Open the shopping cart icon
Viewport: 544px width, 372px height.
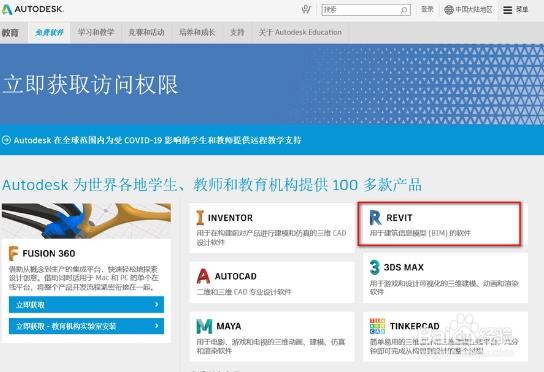[306, 9]
